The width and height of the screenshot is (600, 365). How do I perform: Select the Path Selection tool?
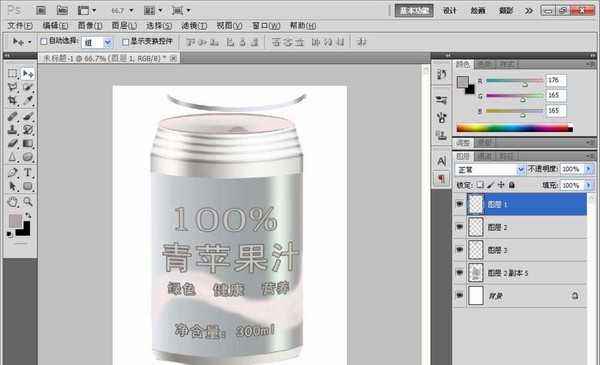pos(13,186)
